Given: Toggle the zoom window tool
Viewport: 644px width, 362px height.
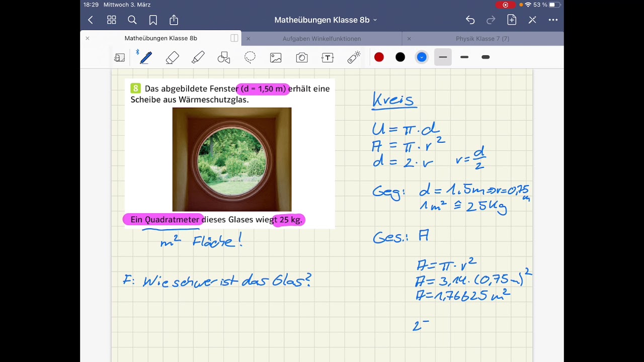Looking at the screenshot, I should pyautogui.click(x=119, y=57).
